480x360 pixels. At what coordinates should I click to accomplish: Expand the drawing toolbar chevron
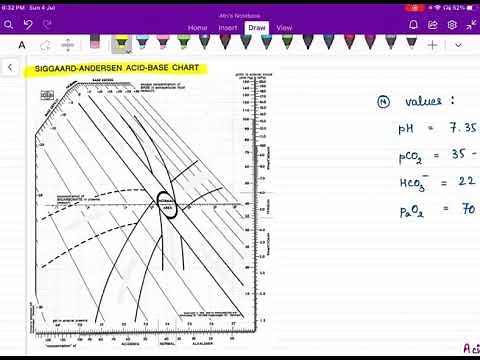(x=459, y=45)
